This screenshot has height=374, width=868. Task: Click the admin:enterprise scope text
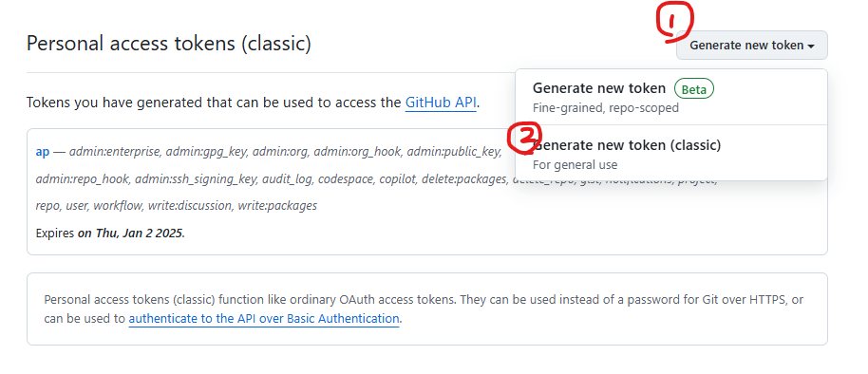[115, 152]
